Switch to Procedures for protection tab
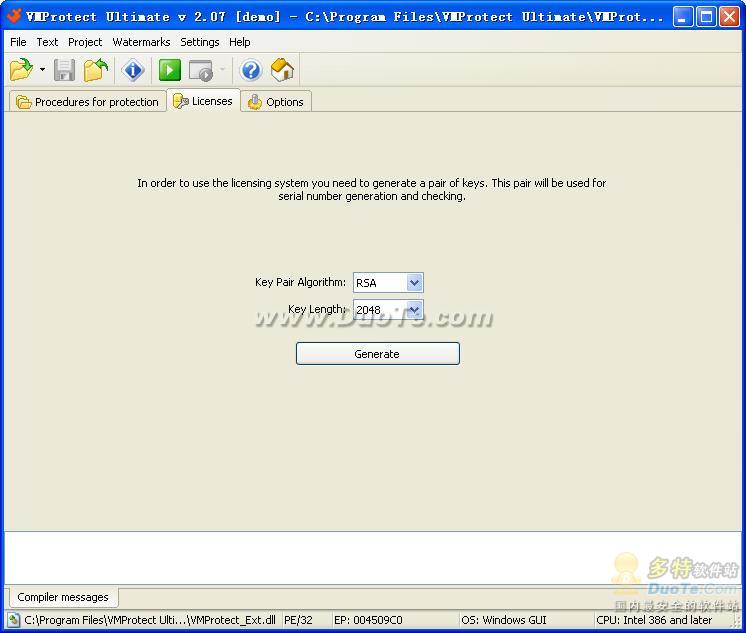Screen dimensions: 746x633 [88, 102]
